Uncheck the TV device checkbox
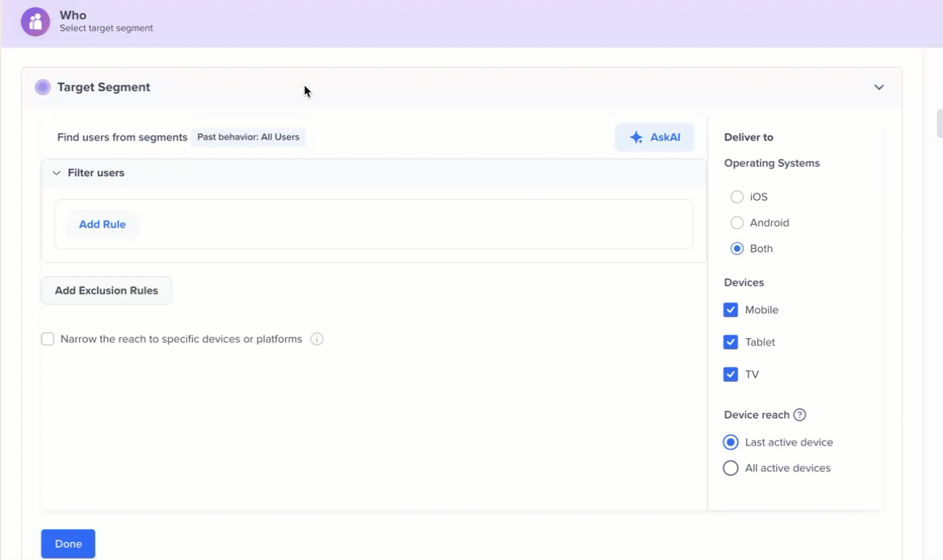 pos(731,374)
